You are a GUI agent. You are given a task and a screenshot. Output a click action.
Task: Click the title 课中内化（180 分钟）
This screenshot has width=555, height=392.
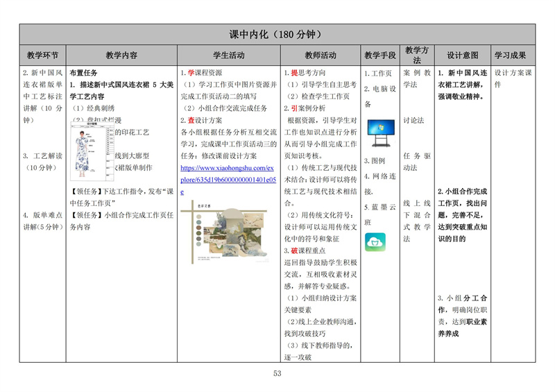[277, 35]
